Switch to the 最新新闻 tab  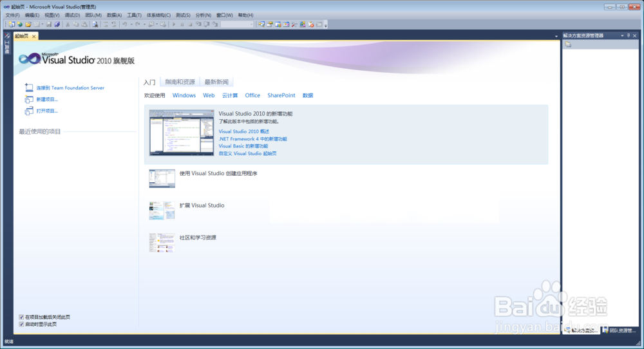[x=216, y=82]
